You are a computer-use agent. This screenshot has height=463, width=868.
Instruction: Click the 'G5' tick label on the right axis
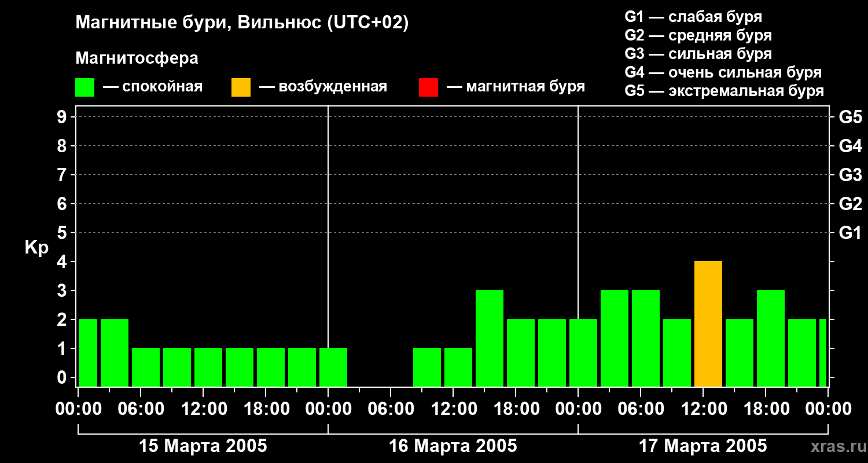click(851, 117)
